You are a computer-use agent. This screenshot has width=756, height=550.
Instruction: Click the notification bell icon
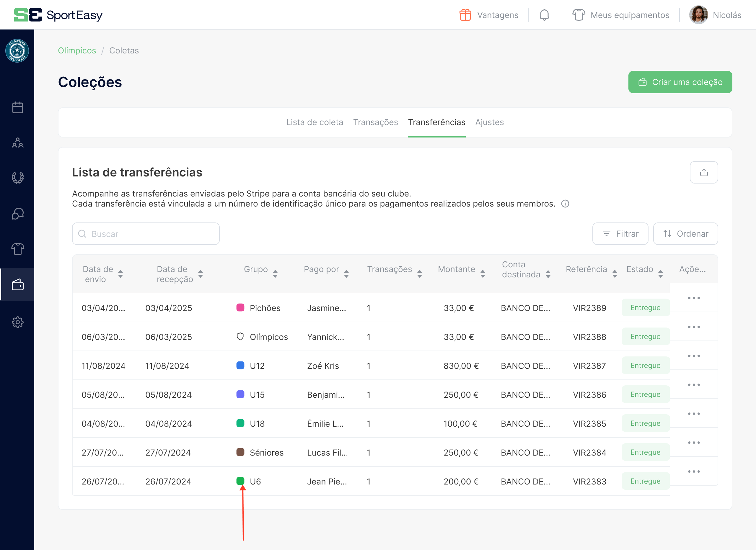tap(544, 15)
